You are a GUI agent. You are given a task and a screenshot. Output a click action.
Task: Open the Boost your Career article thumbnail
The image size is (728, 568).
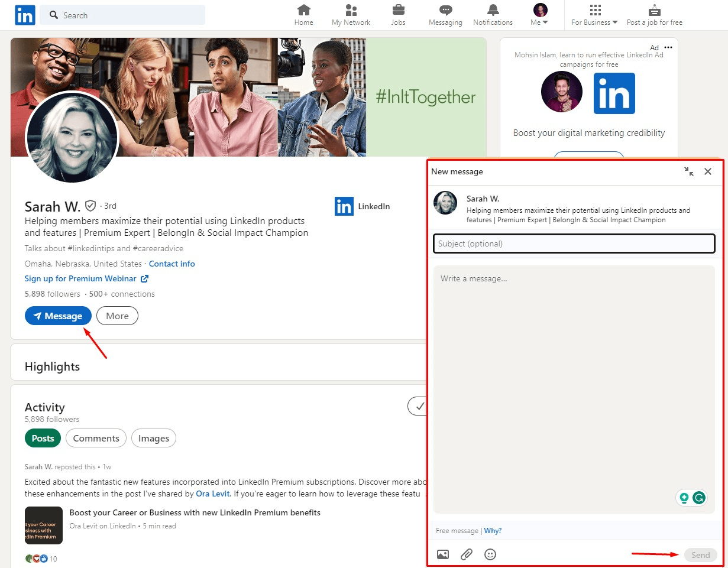click(44, 525)
